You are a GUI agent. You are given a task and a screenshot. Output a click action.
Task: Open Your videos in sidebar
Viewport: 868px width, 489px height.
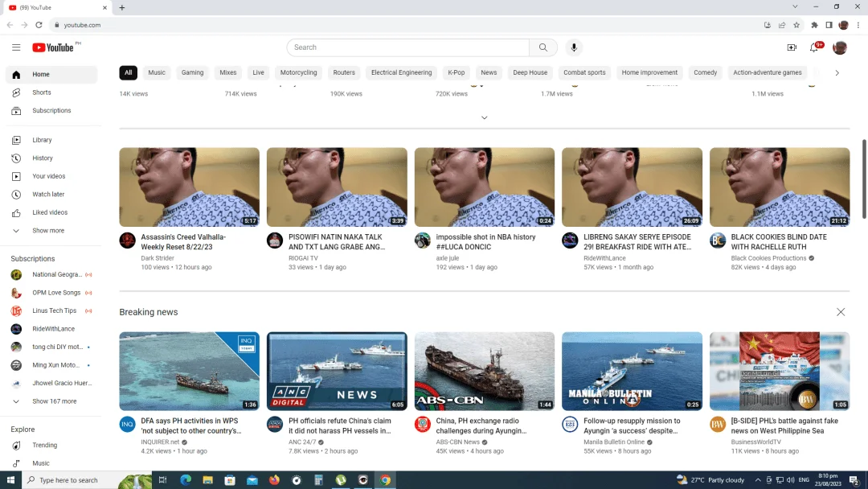point(51,176)
